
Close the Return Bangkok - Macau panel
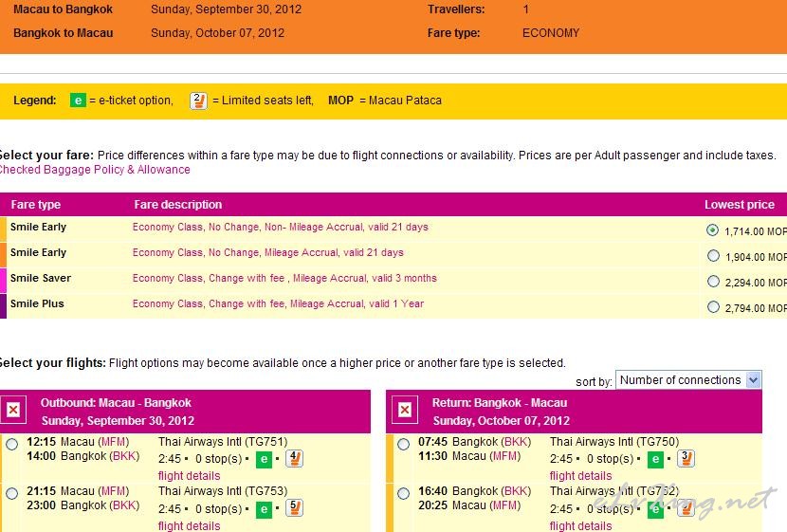(x=405, y=410)
